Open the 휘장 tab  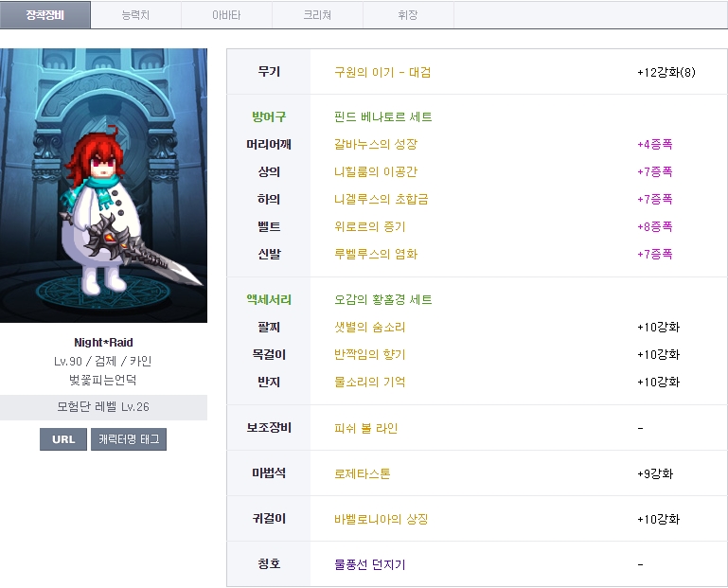click(408, 15)
